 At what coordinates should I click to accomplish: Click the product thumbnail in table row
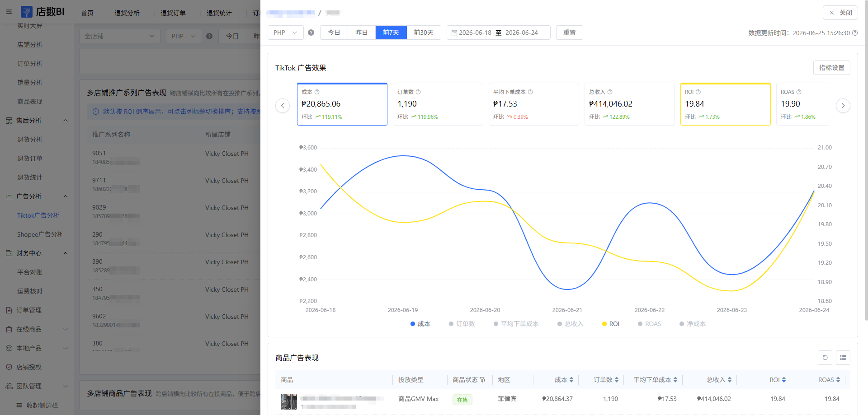coord(289,401)
